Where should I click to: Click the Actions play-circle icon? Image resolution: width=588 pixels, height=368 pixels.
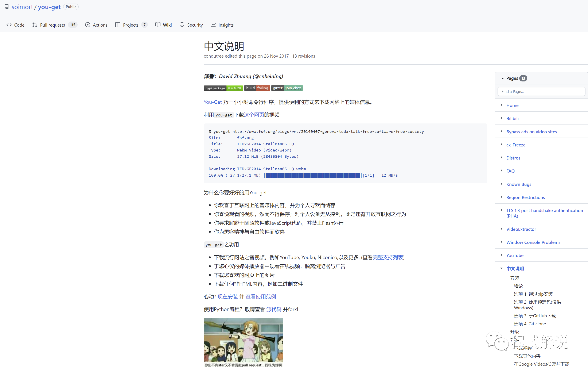click(x=87, y=25)
